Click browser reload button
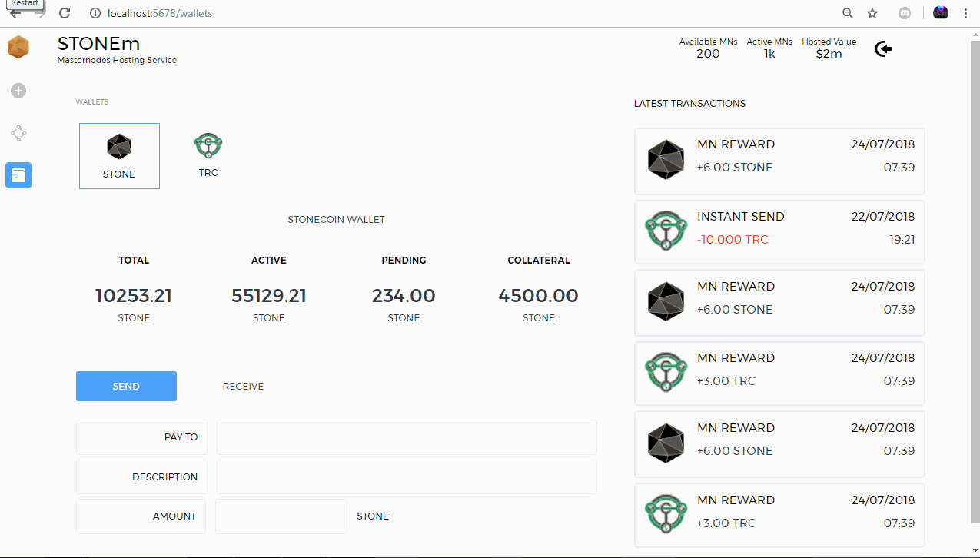Screen dimensions: 980x558 (x=65, y=13)
